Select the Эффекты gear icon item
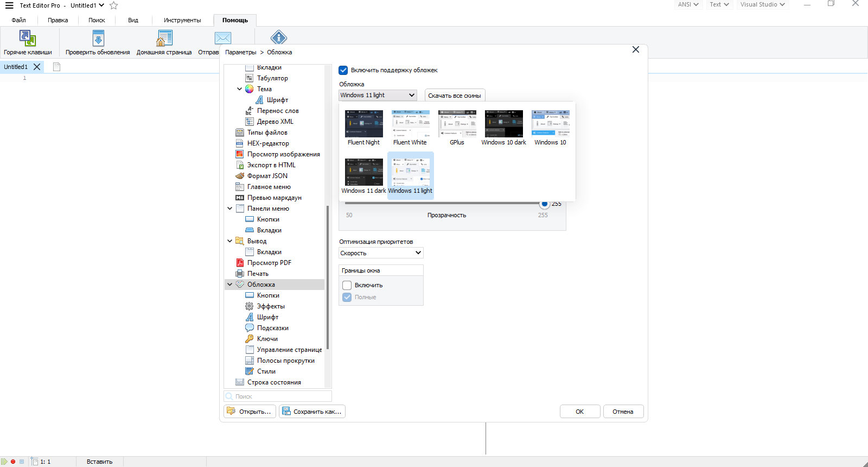Screen dimensions: 868x467 250,306
